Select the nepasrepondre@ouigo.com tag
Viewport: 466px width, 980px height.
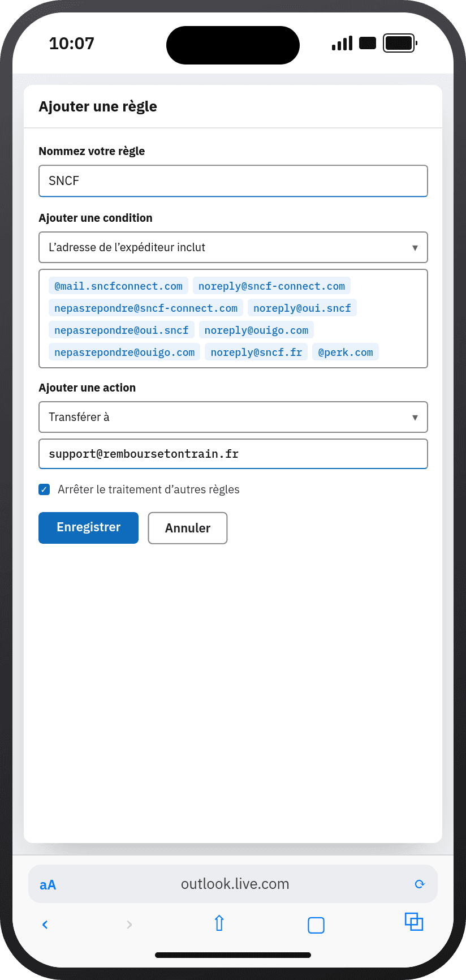(124, 353)
